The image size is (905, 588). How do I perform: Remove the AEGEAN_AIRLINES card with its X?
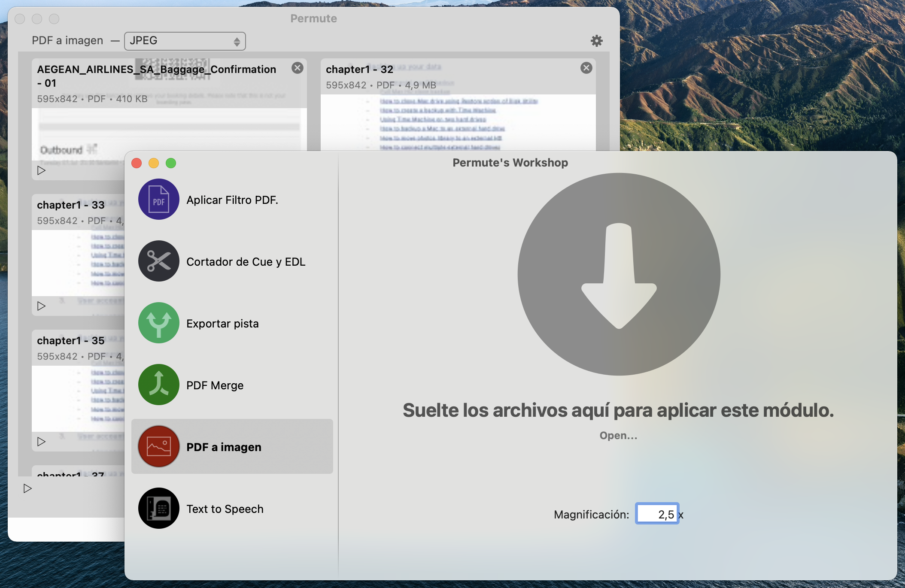(298, 68)
